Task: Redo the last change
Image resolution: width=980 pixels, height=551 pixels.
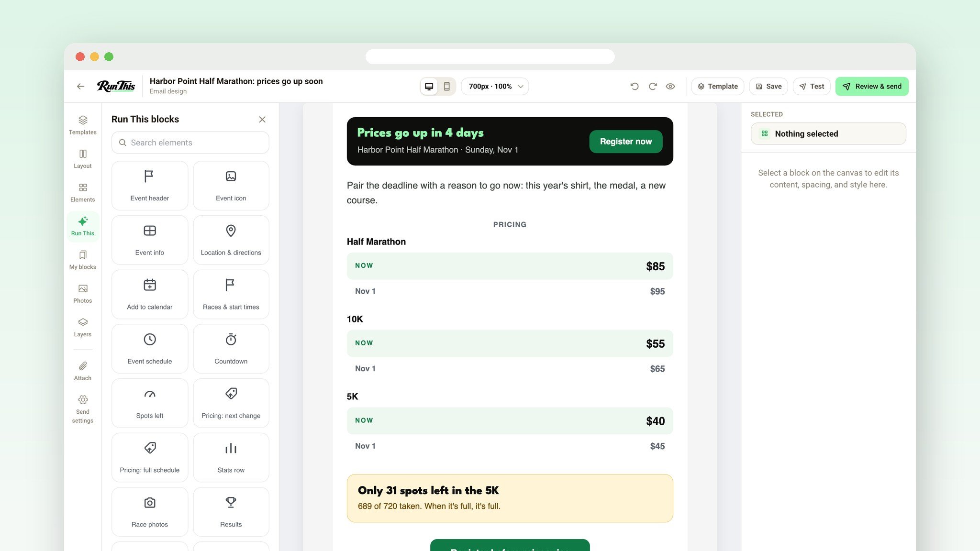Action: pos(653,87)
